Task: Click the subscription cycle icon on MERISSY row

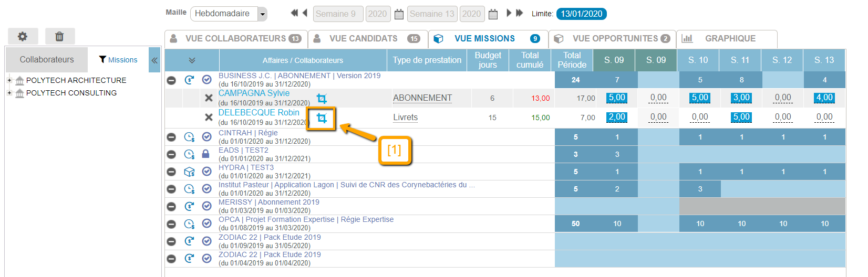Action: [x=189, y=206]
